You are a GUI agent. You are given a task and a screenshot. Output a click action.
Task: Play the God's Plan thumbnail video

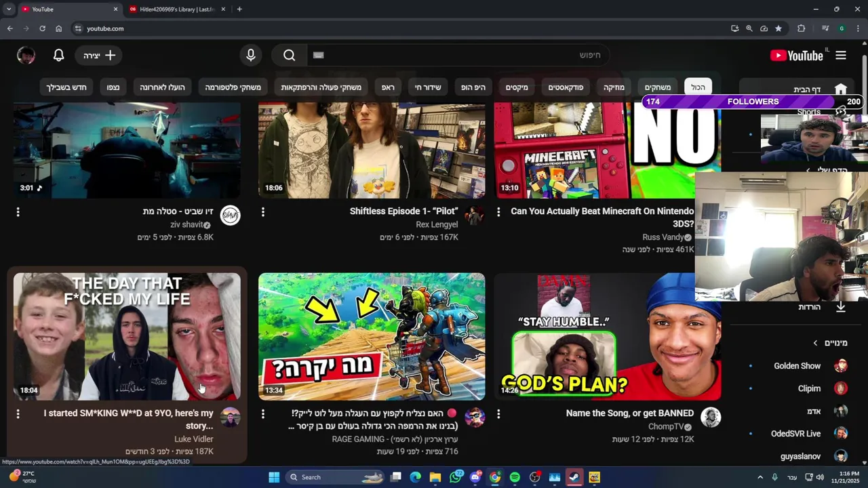click(x=607, y=336)
